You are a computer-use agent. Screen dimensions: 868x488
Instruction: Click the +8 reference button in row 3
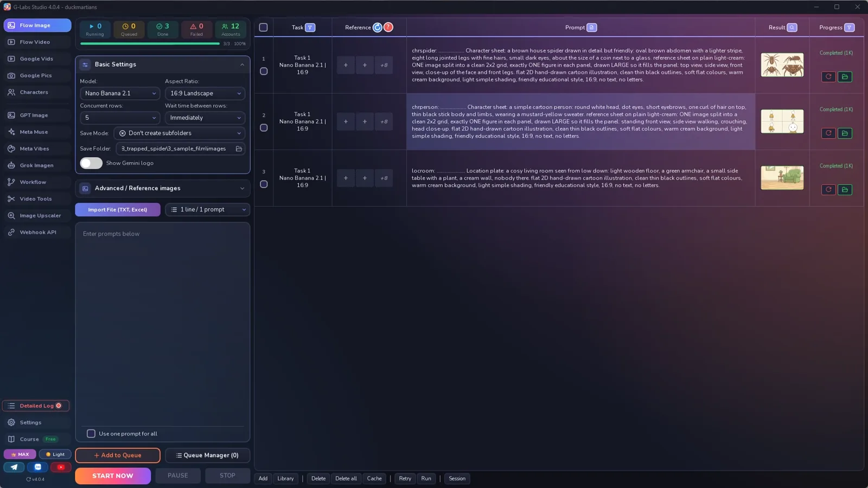pyautogui.click(x=384, y=178)
